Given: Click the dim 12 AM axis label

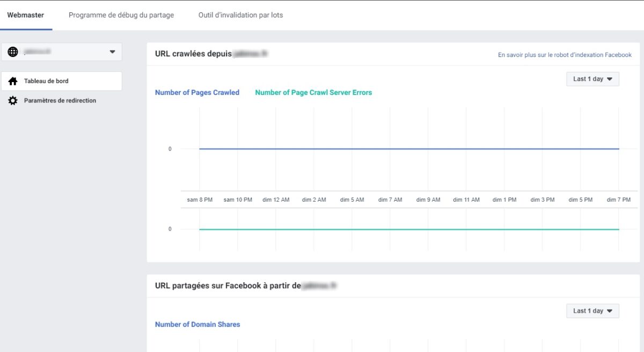Looking at the screenshot, I should tap(276, 200).
